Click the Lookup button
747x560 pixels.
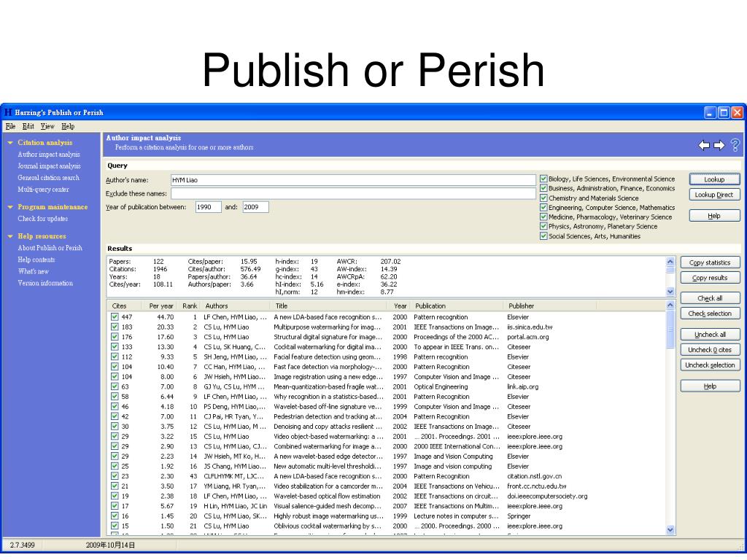[x=714, y=179]
